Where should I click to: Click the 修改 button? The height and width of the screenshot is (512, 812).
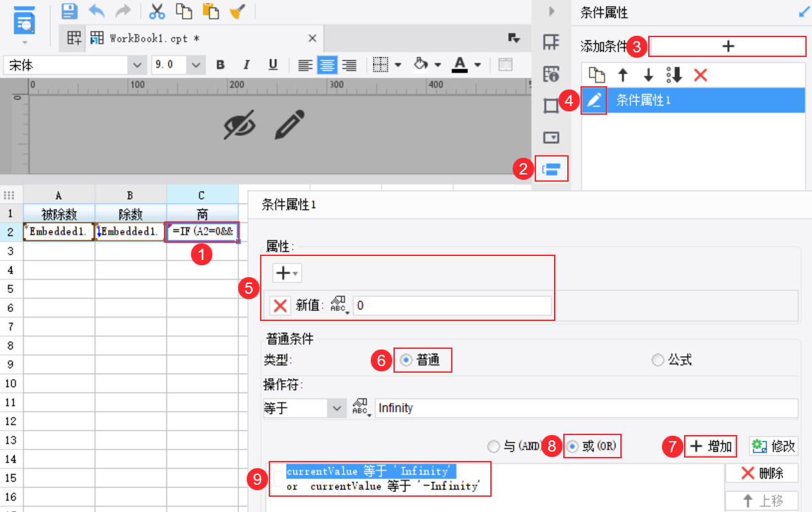point(774,447)
